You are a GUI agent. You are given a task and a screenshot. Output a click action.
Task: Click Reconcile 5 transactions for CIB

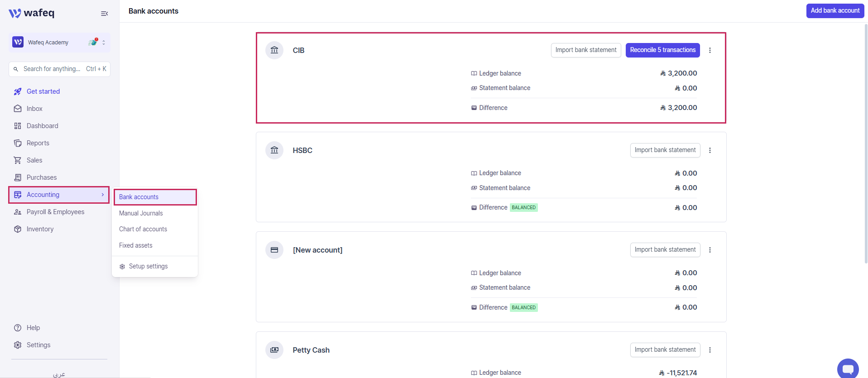click(x=663, y=50)
